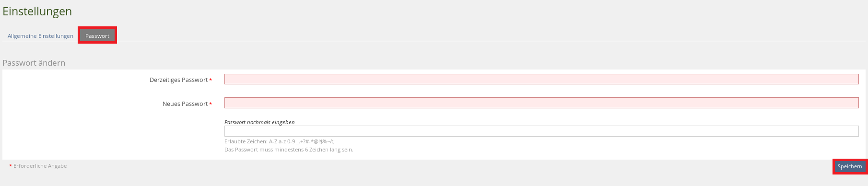This screenshot has height=186, width=868.
Task: Click the red asterisk before Erforderliche Angabe
Action: point(11,166)
